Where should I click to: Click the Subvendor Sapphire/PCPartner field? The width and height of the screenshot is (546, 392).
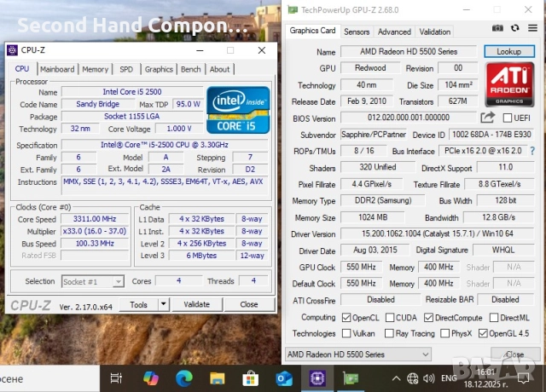[x=374, y=135]
